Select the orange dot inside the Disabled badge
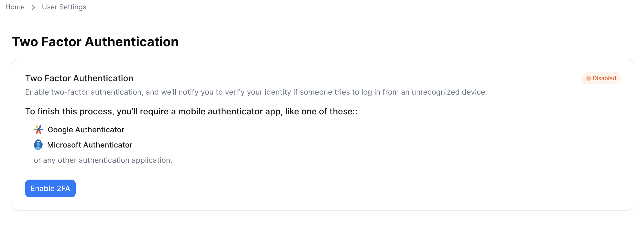Screen dimensions: 644x248 589,78
